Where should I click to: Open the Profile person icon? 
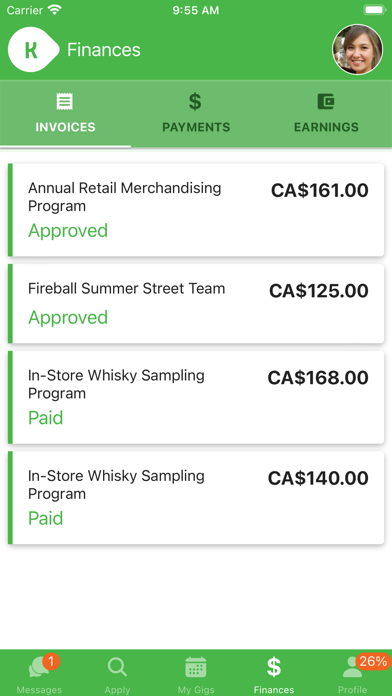pos(352,667)
